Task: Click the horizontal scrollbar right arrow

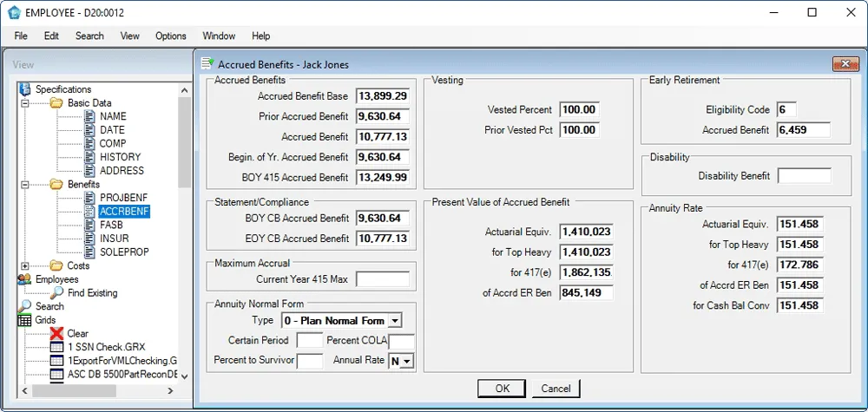Action: pyautogui.click(x=170, y=390)
